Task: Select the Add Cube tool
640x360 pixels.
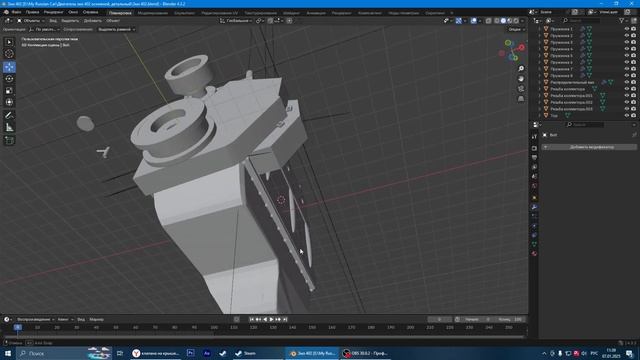Action: coord(9,140)
